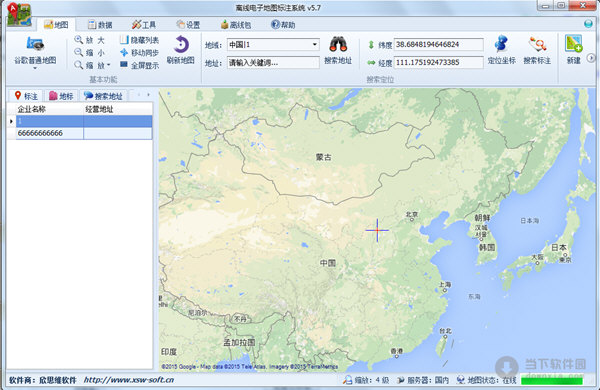Click the side panel tab scroll right arrow

pos(148,95)
